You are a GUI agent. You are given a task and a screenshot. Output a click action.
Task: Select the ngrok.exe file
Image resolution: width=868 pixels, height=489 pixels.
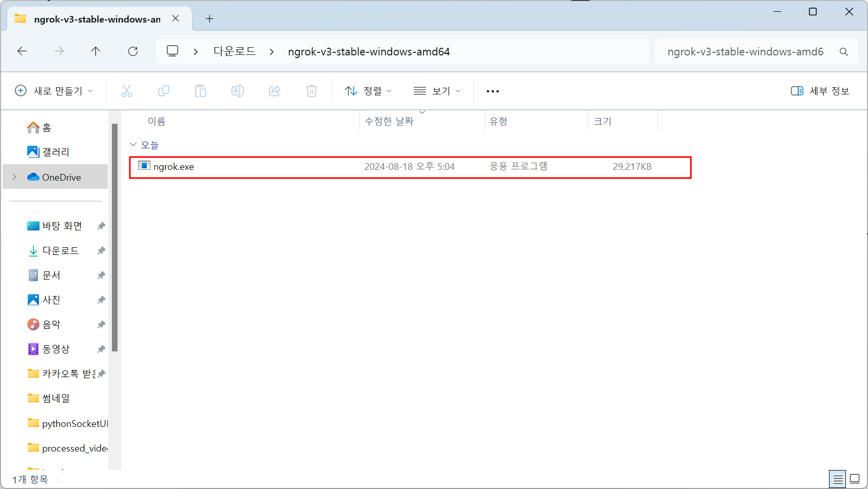click(410, 167)
